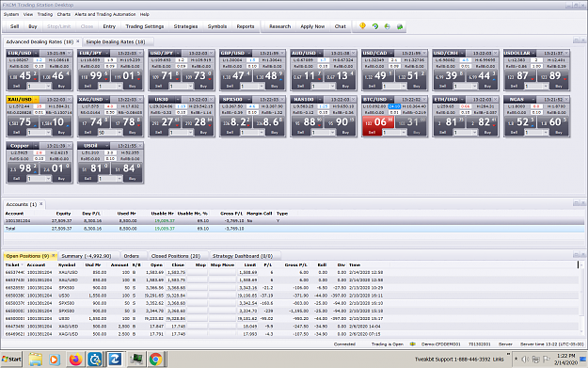
Task: Close the Advanced Dealing Rates tab
Action: click(x=78, y=41)
